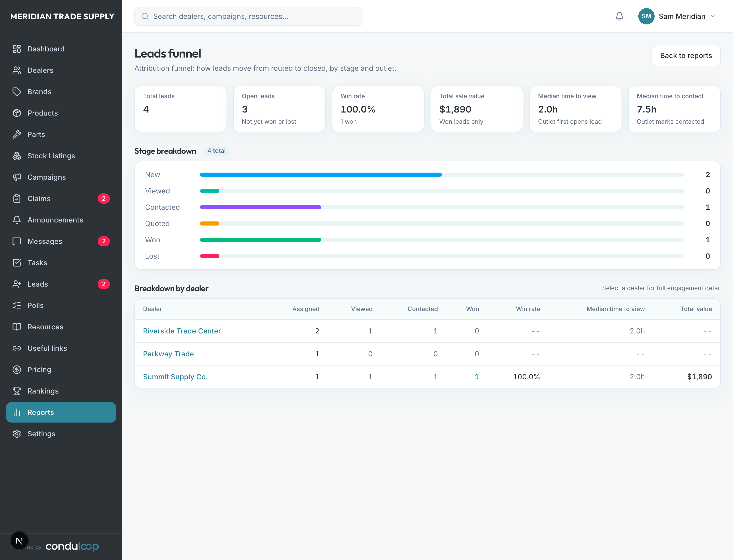The height and width of the screenshot is (560, 733).
Task: Click the Stock Listings boxes icon
Action: click(17, 156)
